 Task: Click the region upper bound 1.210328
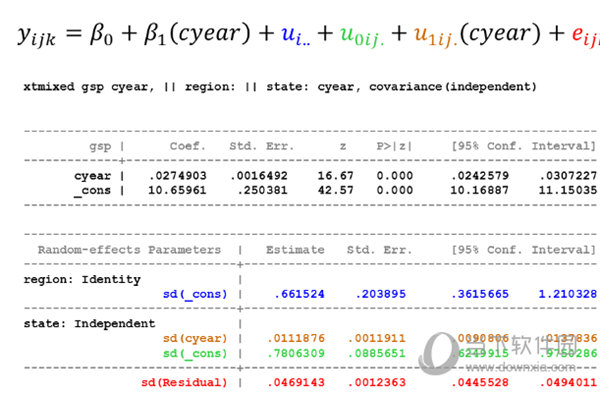568,294
